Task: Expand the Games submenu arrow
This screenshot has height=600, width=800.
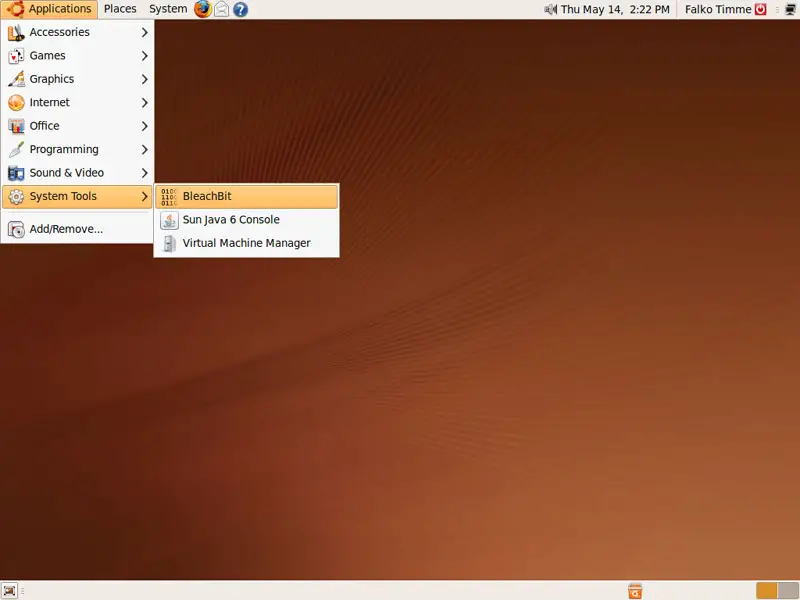Action: click(x=144, y=56)
